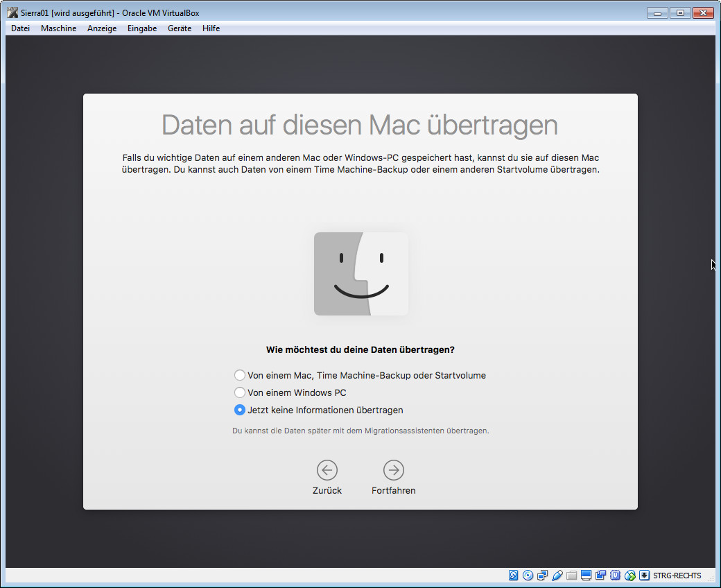Select 'Von einem Mac, Time Machine-Backup' option

click(240, 375)
